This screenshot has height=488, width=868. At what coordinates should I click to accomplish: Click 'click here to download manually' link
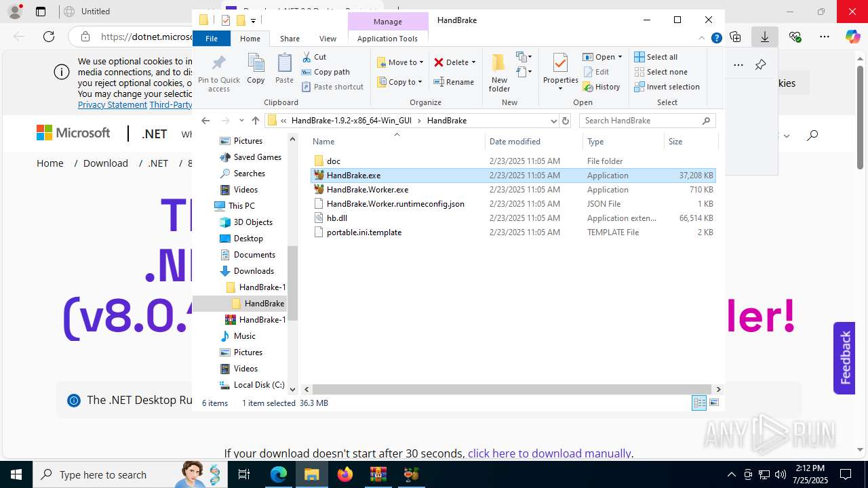point(549,453)
